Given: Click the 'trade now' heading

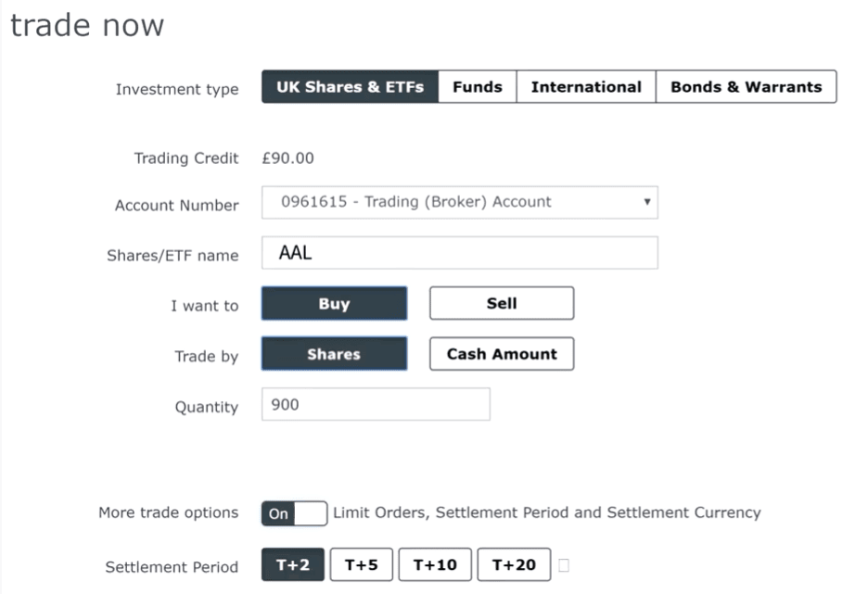Looking at the screenshot, I should 87,25.
